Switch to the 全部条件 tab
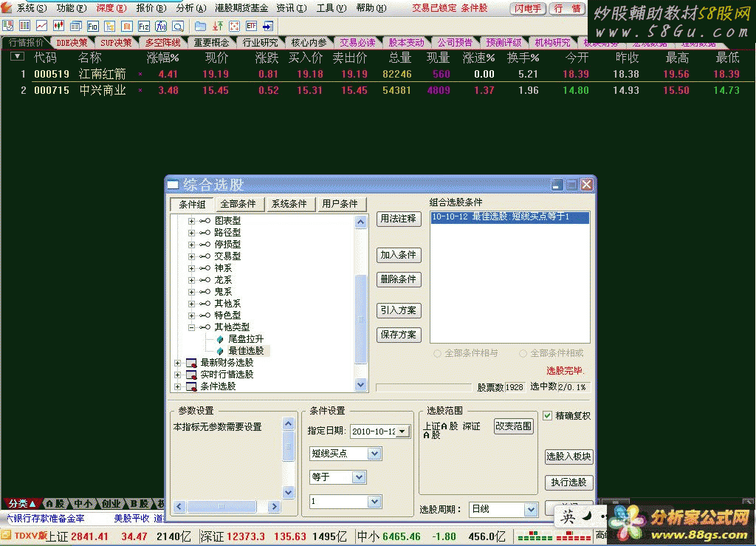Image resolution: width=756 pixels, height=546 pixels. click(238, 204)
